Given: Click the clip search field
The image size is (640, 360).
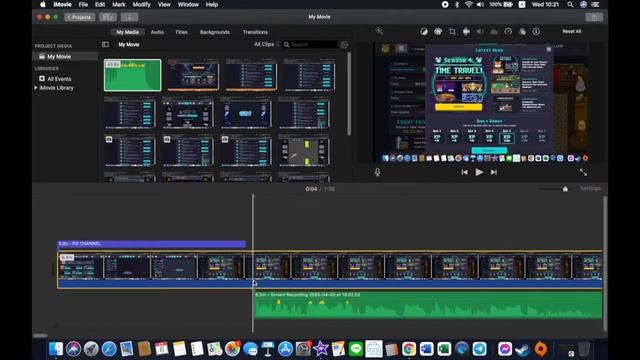Looking at the screenshot, I should coord(310,44).
